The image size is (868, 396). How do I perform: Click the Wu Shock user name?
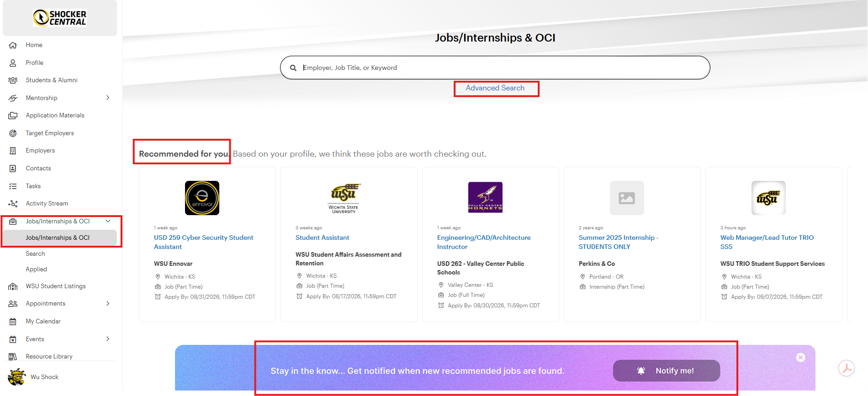tap(44, 377)
